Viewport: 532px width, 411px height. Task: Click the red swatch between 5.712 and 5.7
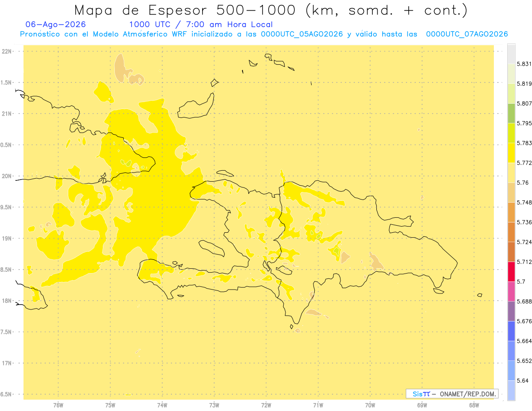[511, 271]
